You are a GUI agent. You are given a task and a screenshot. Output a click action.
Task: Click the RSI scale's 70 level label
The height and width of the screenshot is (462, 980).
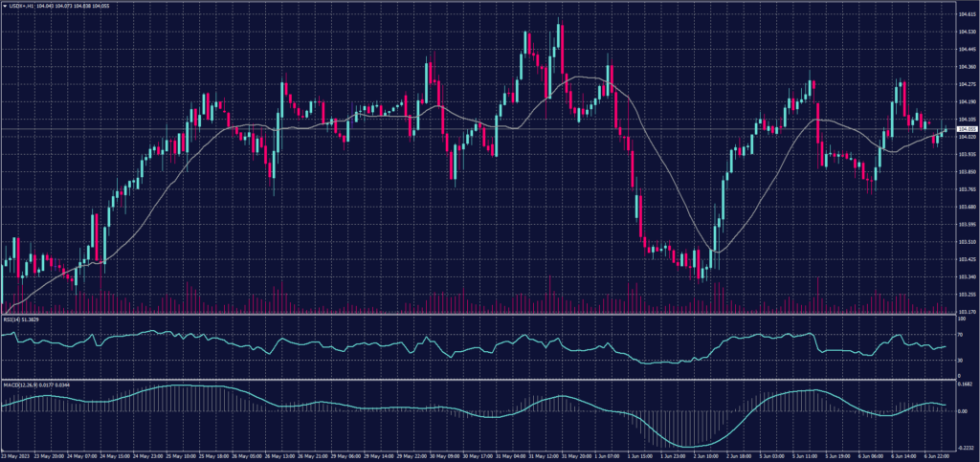(x=962, y=337)
